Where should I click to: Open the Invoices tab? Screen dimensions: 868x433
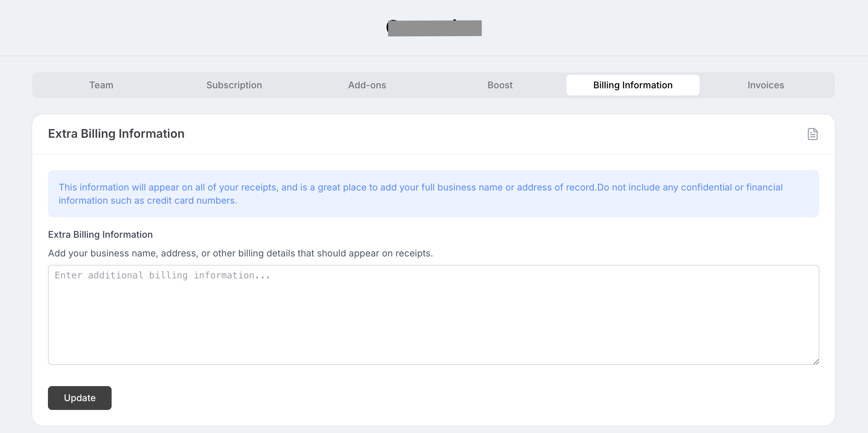pos(766,85)
